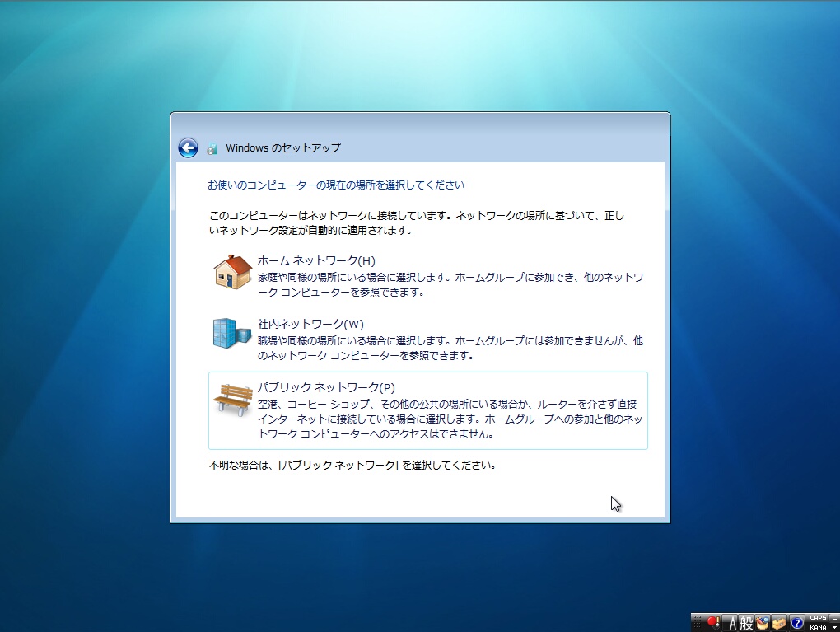
Task: Open IME help question mark icon
Action: point(797,623)
